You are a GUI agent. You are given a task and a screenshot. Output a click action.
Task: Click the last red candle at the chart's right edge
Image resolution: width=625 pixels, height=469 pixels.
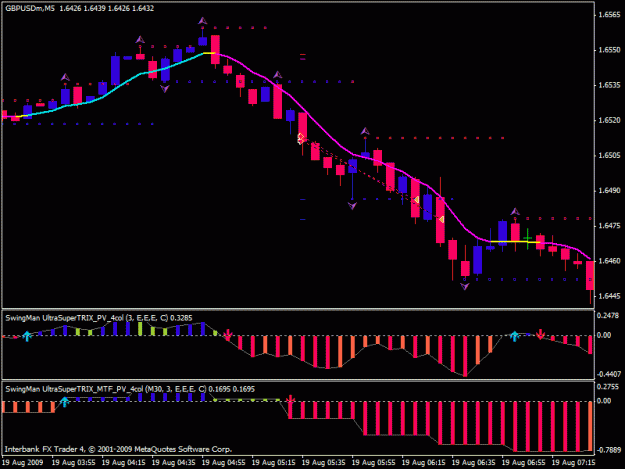pyautogui.click(x=590, y=276)
